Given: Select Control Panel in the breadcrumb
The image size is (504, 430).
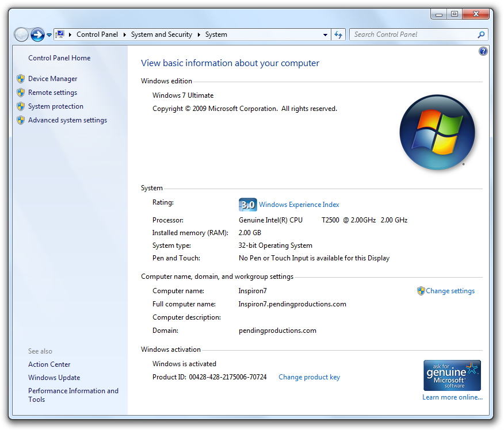Looking at the screenshot, I should [97, 34].
